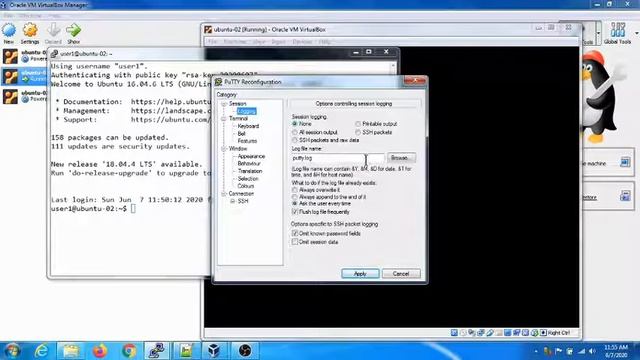Select Logging category in tree
The width and height of the screenshot is (640, 360).
(247, 111)
